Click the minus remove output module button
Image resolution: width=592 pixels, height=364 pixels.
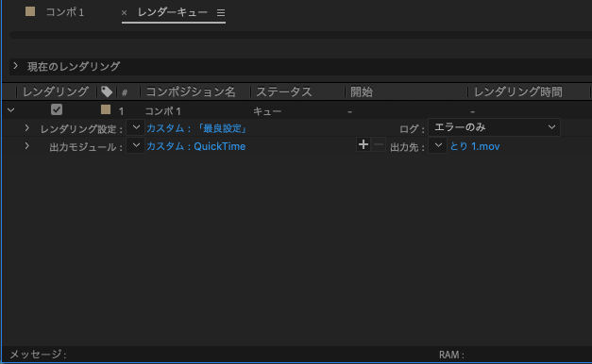click(x=379, y=144)
